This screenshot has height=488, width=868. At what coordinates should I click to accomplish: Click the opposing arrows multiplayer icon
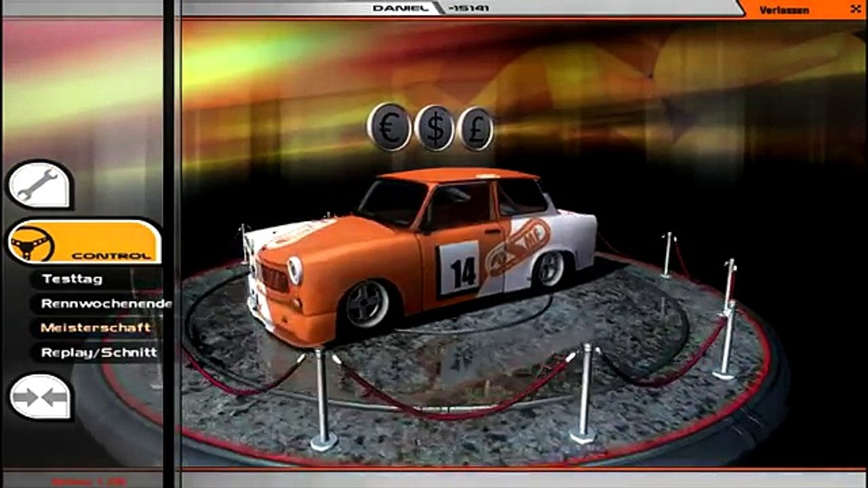coord(40,396)
